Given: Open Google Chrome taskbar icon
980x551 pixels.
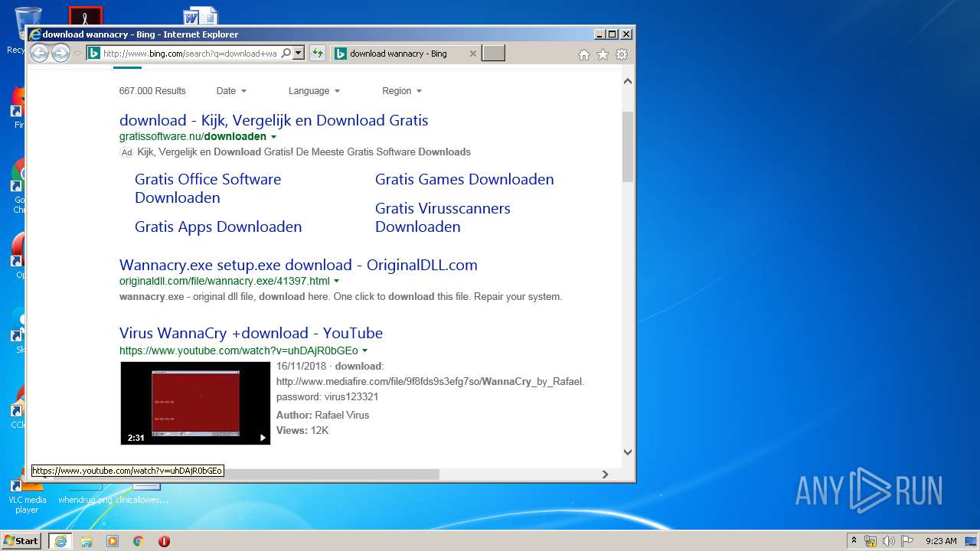Looking at the screenshot, I should (x=138, y=541).
